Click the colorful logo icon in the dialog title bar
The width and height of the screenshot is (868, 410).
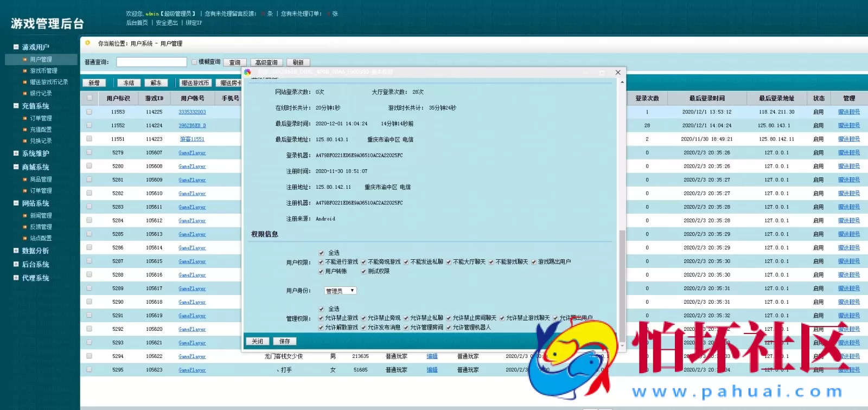tap(247, 72)
